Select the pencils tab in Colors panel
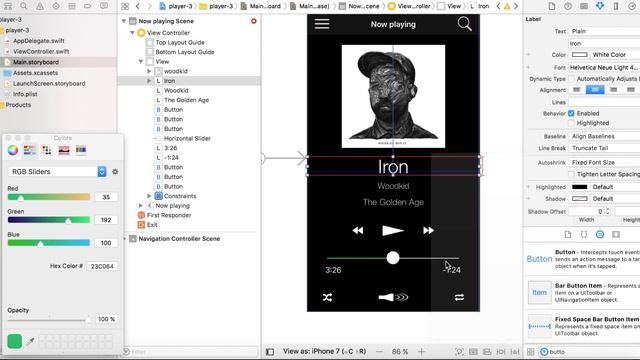The width and height of the screenshot is (640, 360). click(81, 150)
